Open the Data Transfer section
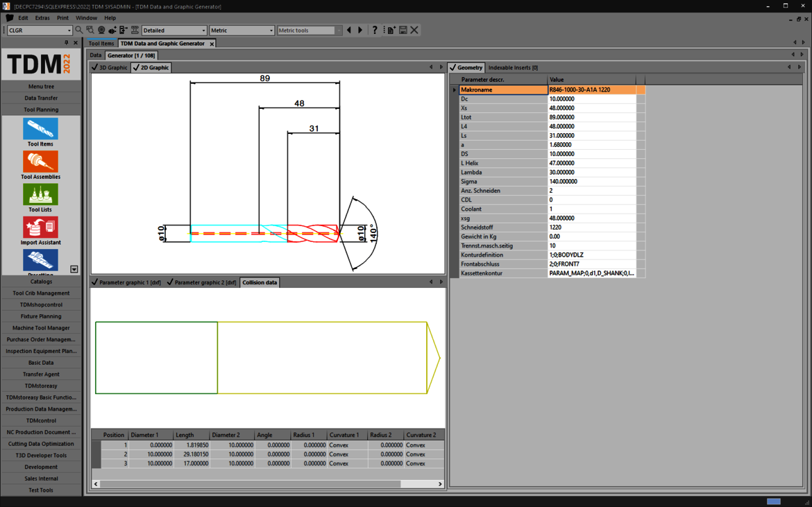The width and height of the screenshot is (812, 507). click(x=41, y=98)
